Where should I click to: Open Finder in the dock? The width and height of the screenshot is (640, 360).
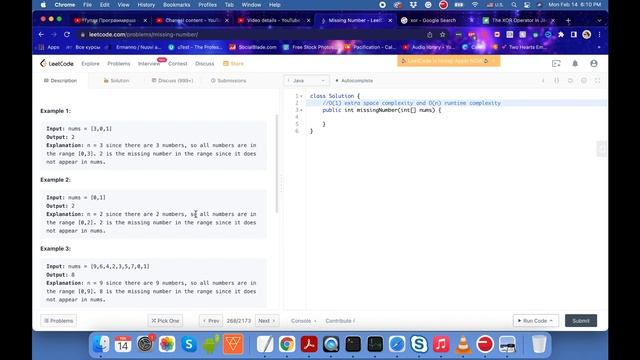(x=101, y=344)
